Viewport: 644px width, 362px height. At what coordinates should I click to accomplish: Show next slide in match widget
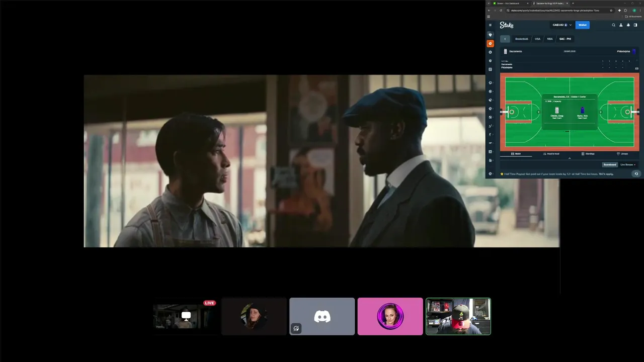point(600,112)
